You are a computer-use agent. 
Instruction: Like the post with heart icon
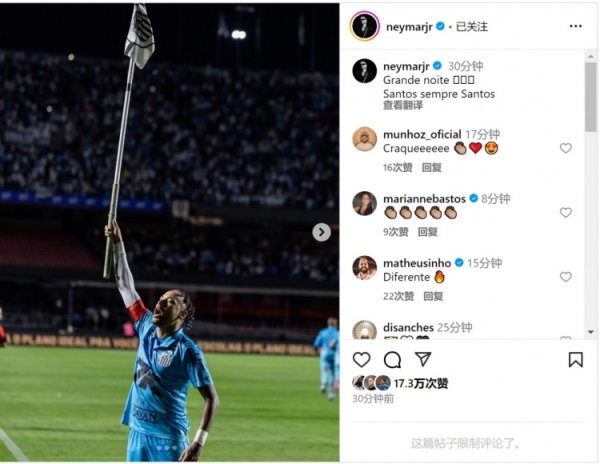pyautogui.click(x=361, y=360)
